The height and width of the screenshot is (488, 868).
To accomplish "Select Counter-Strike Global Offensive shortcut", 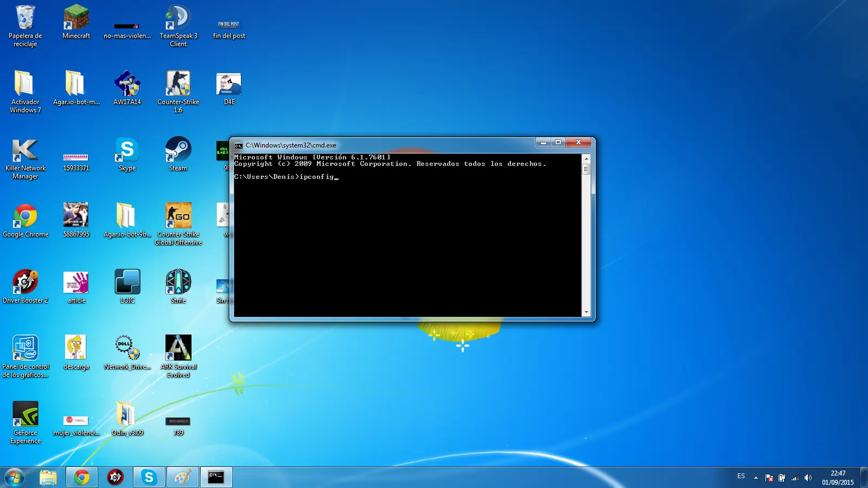I will pyautogui.click(x=178, y=223).
